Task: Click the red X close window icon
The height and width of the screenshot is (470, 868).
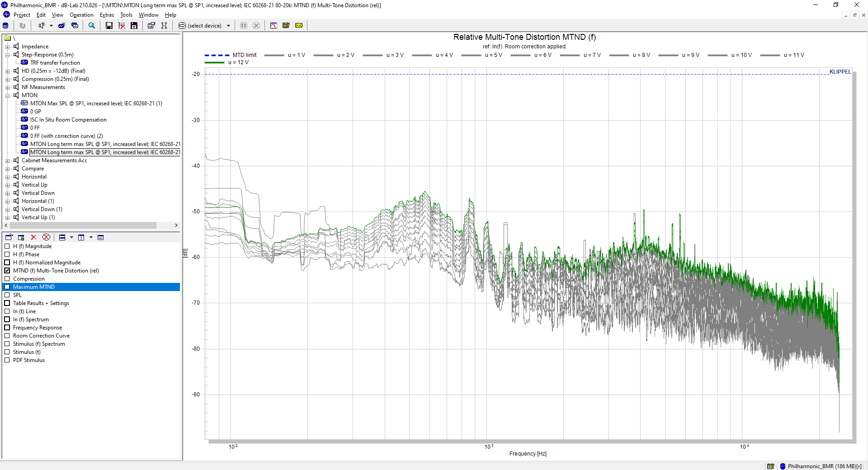Action: tap(33, 237)
